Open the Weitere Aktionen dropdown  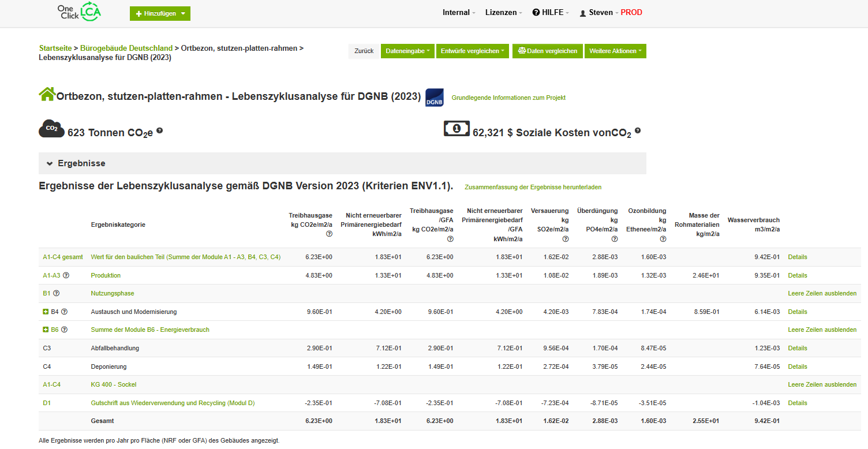pyautogui.click(x=615, y=51)
